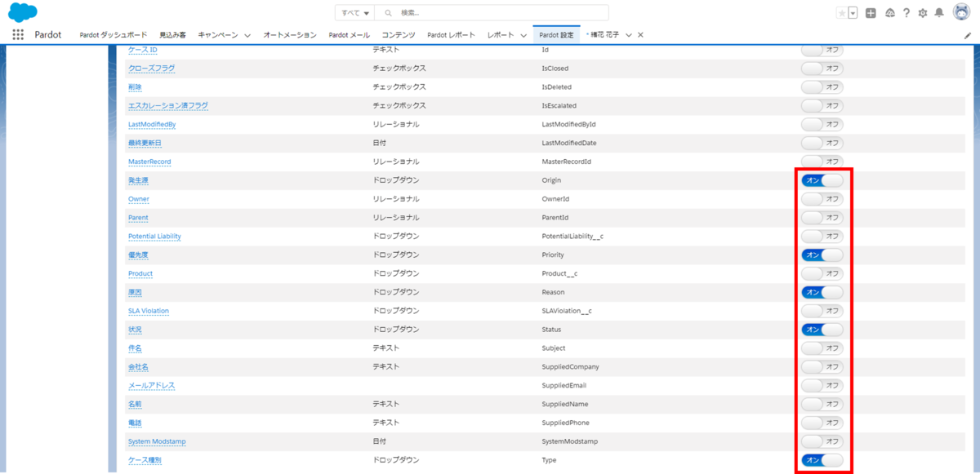Open the Pardot メール tab

pos(350,35)
